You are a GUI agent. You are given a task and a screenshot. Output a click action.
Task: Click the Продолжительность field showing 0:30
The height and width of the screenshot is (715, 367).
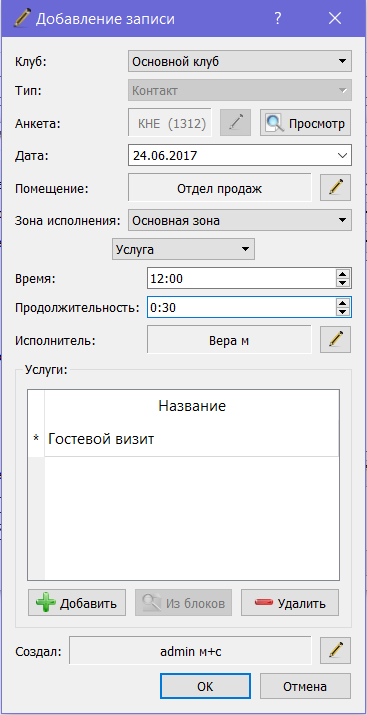[x=241, y=307]
